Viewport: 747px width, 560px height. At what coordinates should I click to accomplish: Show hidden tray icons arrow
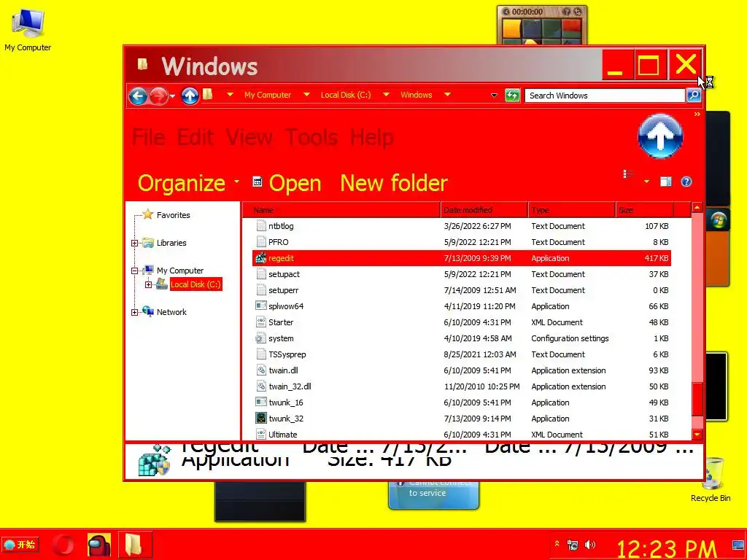(557, 543)
